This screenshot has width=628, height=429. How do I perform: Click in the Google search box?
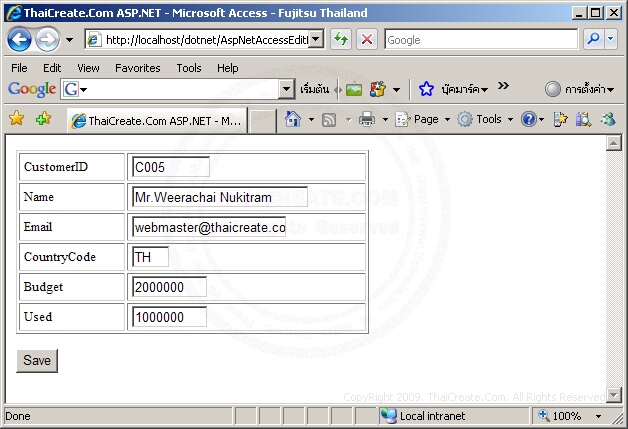click(x=481, y=39)
